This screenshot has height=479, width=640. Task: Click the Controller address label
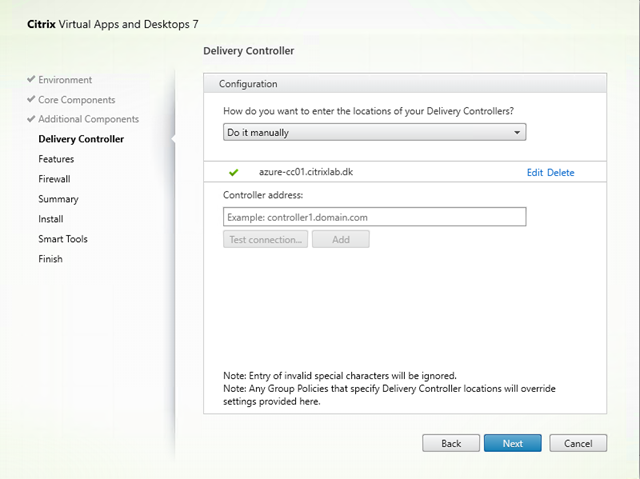(x=263, y=195)
